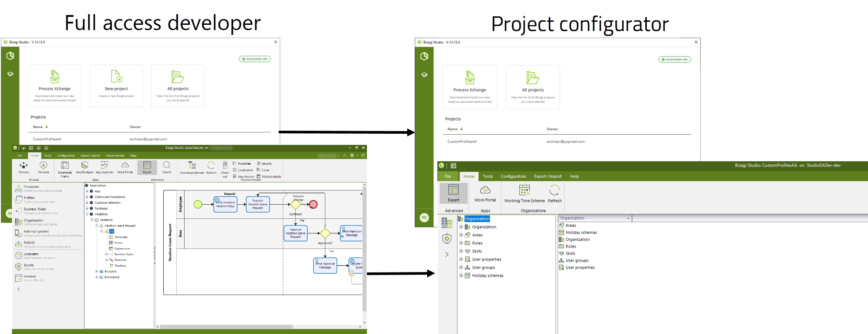Click the New project card
This screenshot has height=334, width=868.
pyautogui.click(x=116, y=86)
